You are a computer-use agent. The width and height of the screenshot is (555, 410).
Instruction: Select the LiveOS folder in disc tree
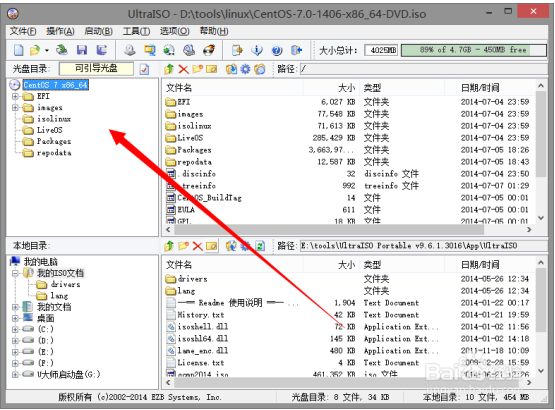pyautogui.click(x=50, y=130)
